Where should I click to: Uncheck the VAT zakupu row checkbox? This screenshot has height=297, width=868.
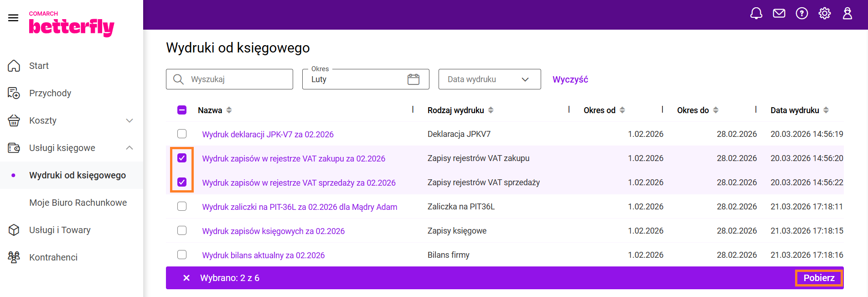coord(182,158)
